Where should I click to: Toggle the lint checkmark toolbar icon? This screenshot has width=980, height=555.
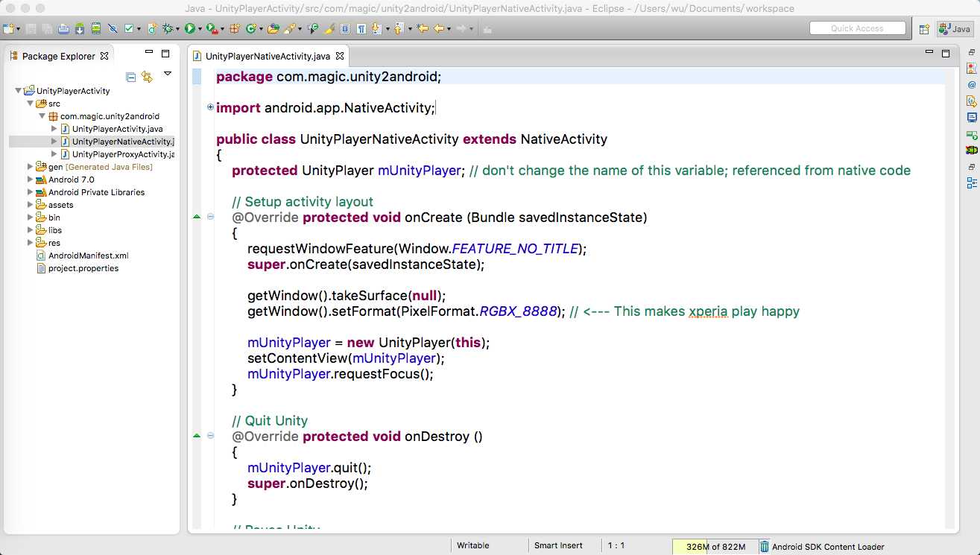128,28
